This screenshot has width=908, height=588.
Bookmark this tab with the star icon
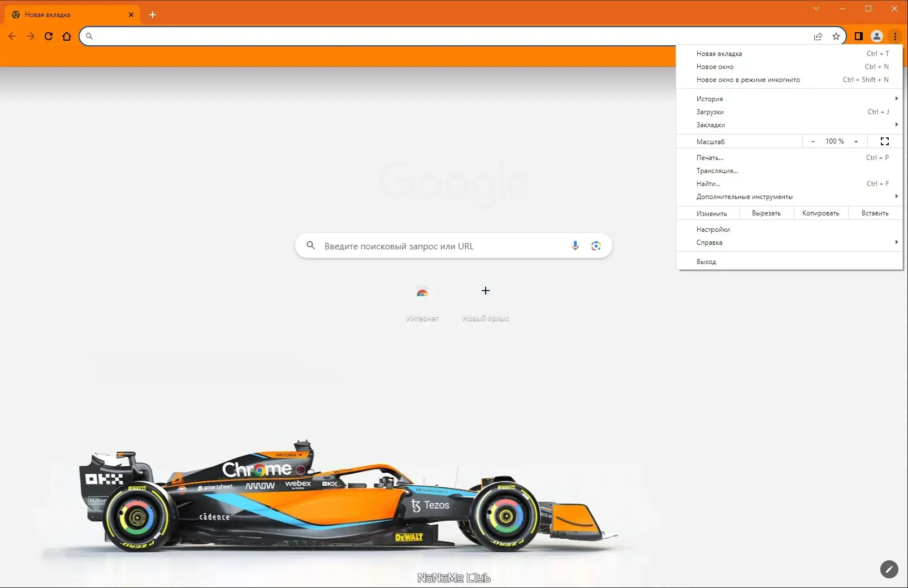[836, 36]
